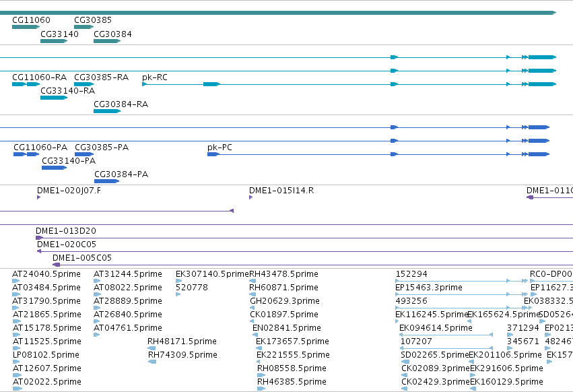The image size is (573, 392).
Task: Open EST AT24040.5prime
Action: 46,274
